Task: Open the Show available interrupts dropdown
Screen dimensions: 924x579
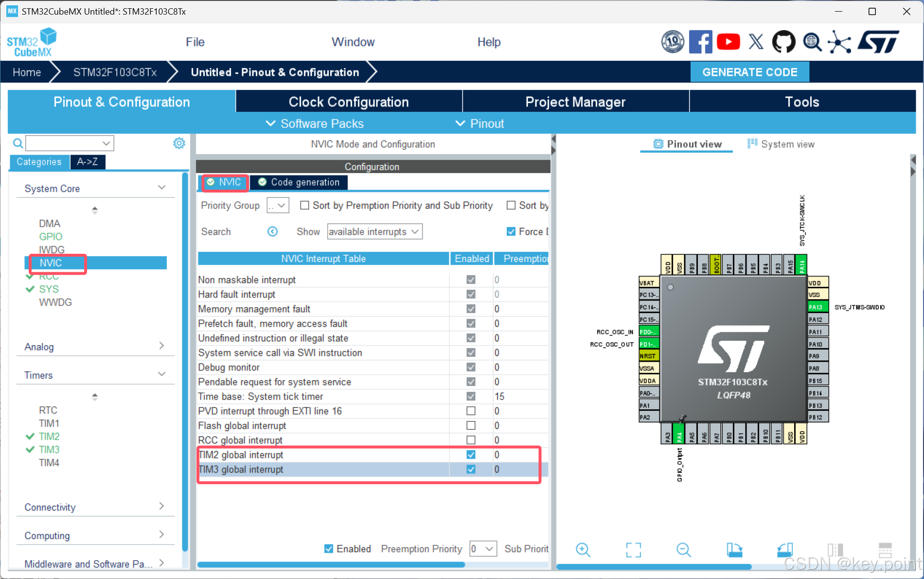Action: click(x=374, y=232)
